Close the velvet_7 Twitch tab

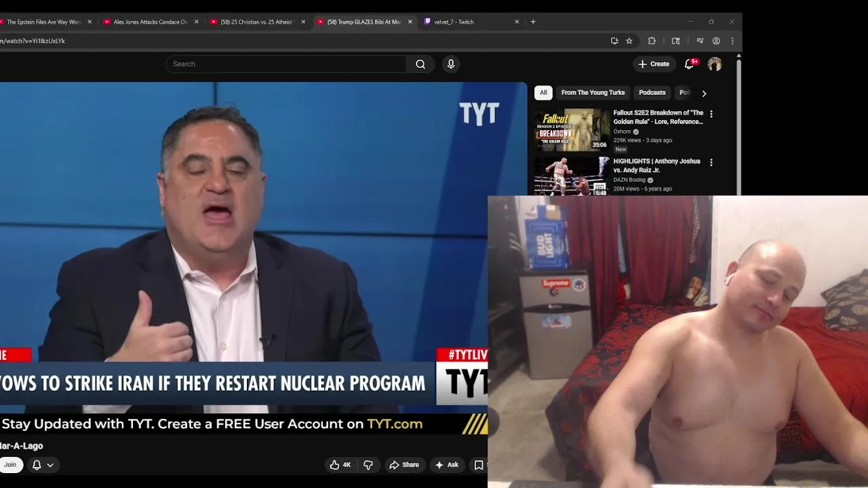coord(517,22)
